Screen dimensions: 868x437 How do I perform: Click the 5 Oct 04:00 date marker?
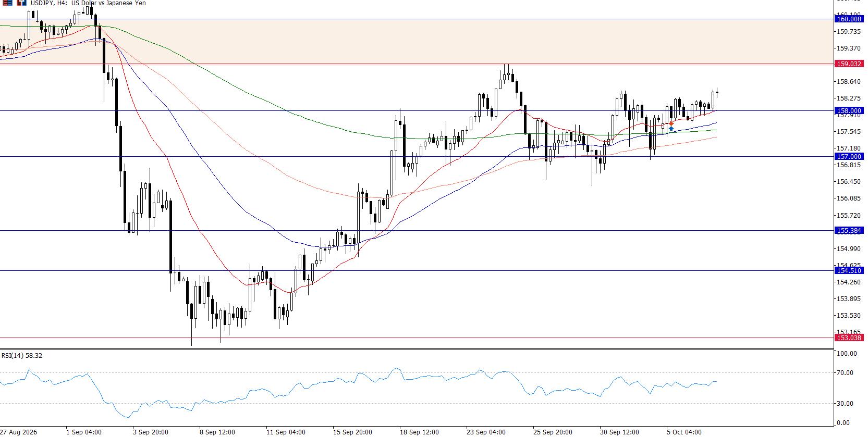point(684,432)
